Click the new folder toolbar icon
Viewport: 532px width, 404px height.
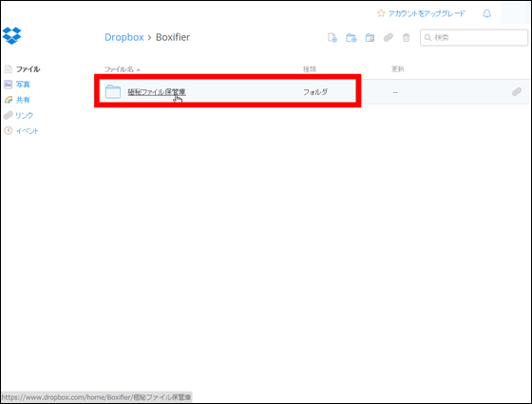pos(351,37)
